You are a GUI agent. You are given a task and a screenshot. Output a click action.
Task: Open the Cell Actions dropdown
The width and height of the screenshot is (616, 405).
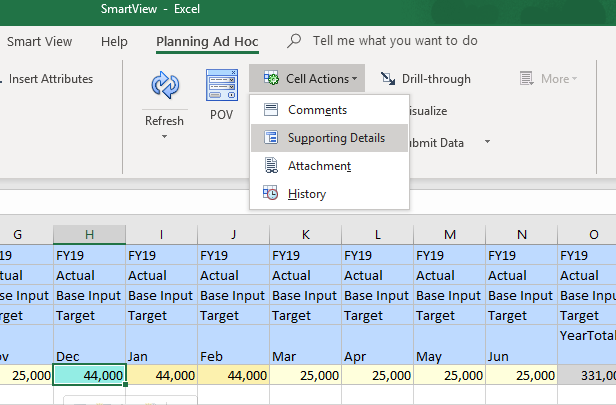click(x=307, y=79)
